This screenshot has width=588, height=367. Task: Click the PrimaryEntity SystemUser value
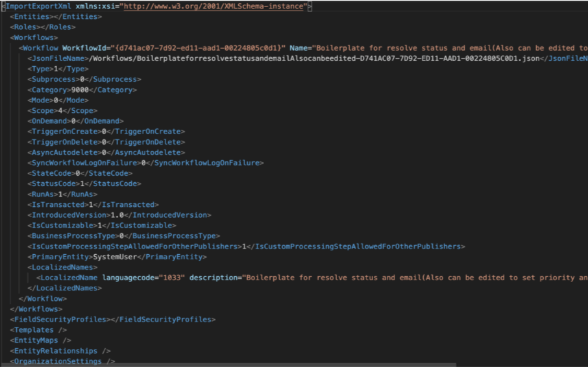click(x=115, y=257)
